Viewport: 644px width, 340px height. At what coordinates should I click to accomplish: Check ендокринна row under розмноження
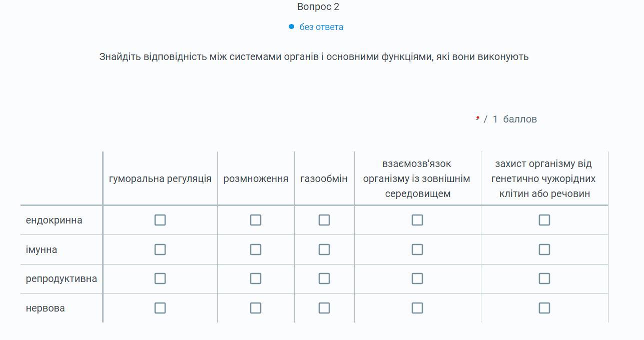pos(256,220)
